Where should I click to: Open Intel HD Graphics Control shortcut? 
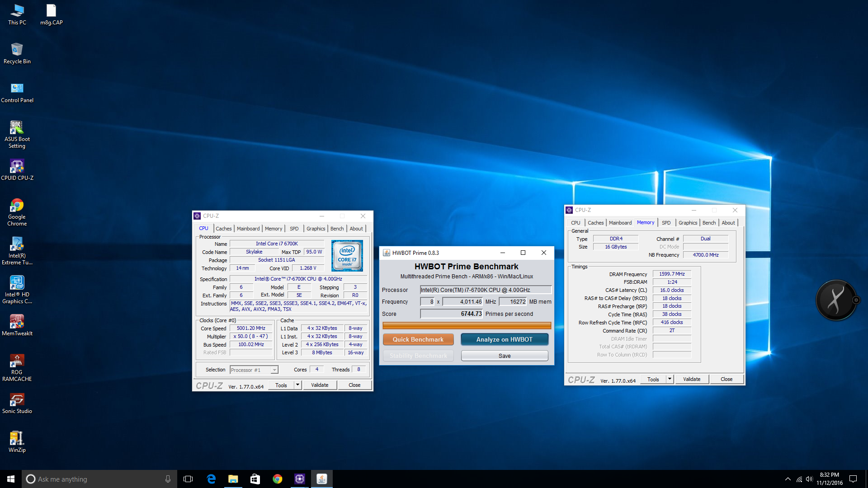tap(17, 290)
